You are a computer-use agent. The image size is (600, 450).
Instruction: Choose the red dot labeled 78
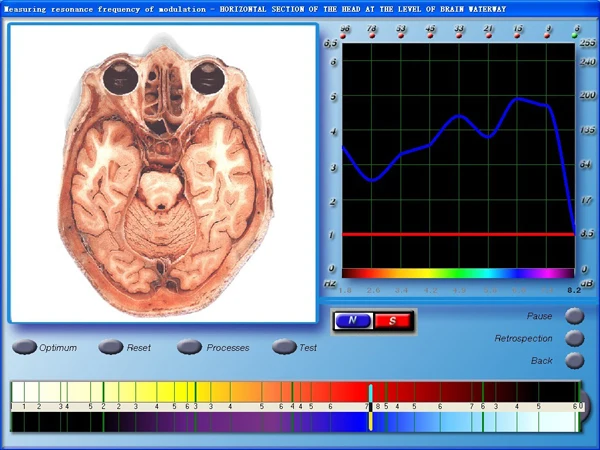pyautogui.click(x=372, y=35)
